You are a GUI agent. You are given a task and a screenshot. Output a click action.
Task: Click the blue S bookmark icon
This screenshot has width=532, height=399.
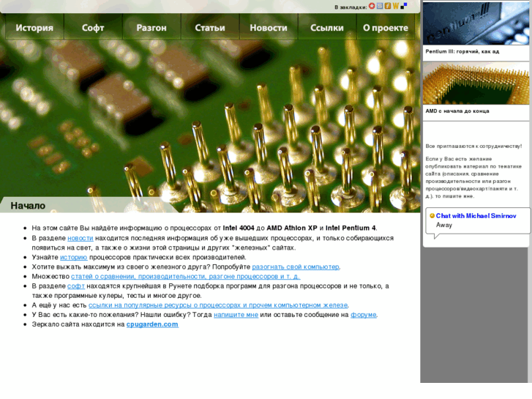380,6
